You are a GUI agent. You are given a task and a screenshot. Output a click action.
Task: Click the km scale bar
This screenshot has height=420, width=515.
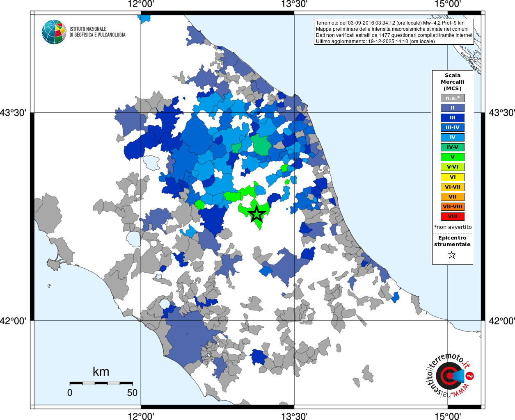click(x=101, y=383)
